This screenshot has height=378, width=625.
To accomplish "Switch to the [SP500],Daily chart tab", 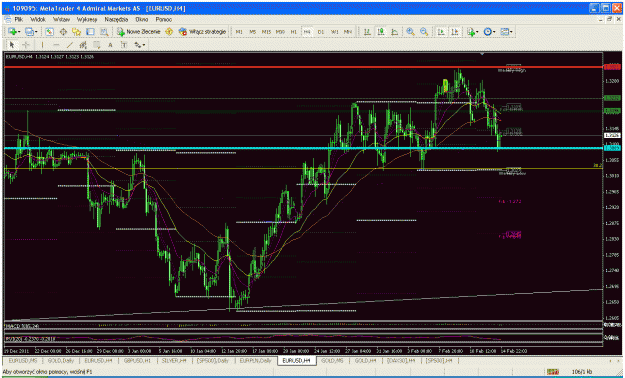I will [x=212, y=360].
